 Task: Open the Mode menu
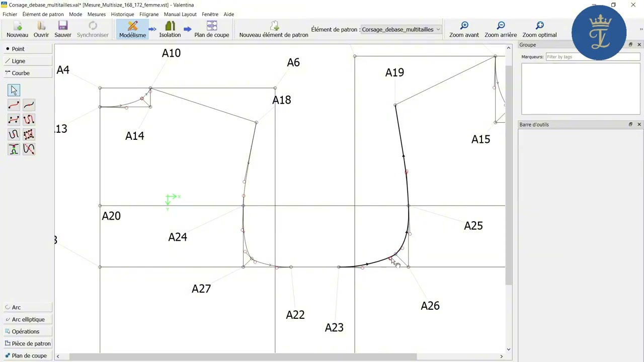tap(75, 14)
